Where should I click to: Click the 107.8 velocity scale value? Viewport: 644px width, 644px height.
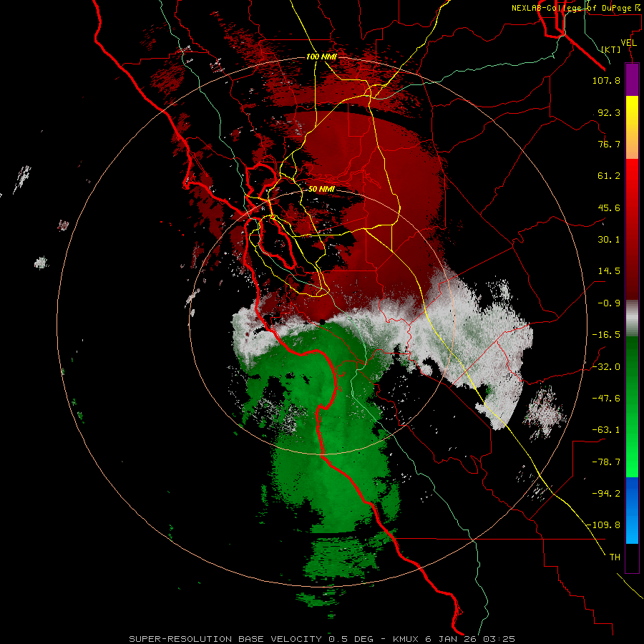tap(606, 80)
